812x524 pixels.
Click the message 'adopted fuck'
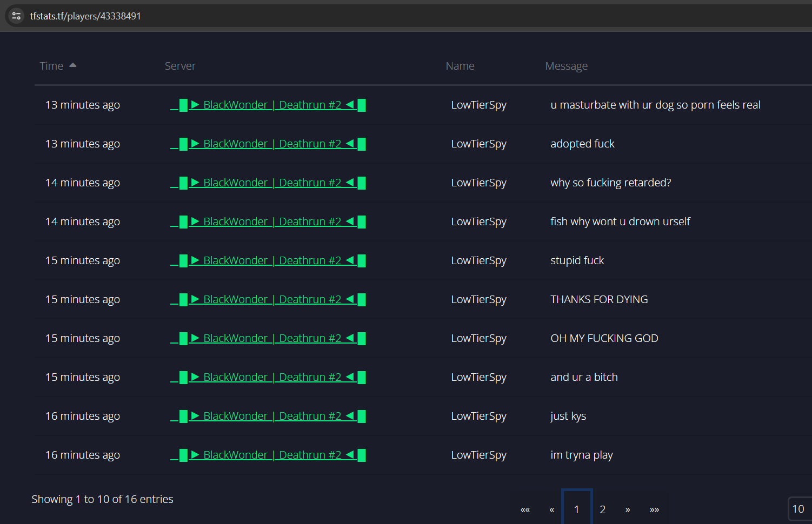(582, 144)
